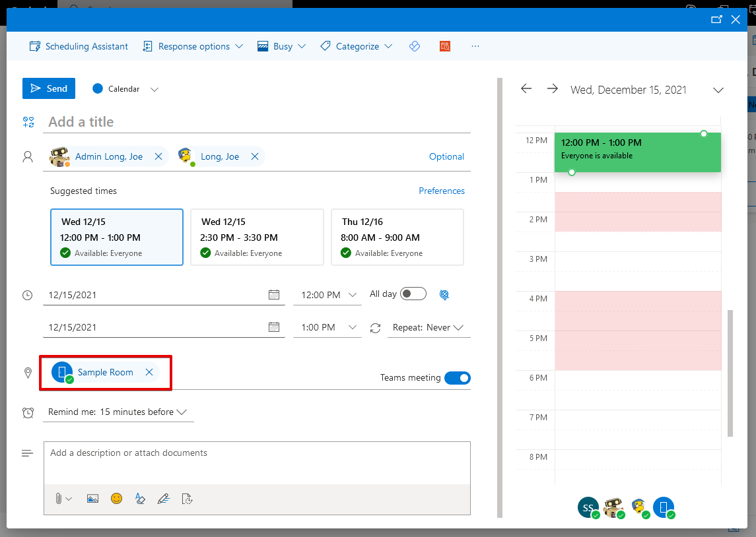Click the Add a title field
This screenshot has height=537, width=756.
tap(258, 122)
